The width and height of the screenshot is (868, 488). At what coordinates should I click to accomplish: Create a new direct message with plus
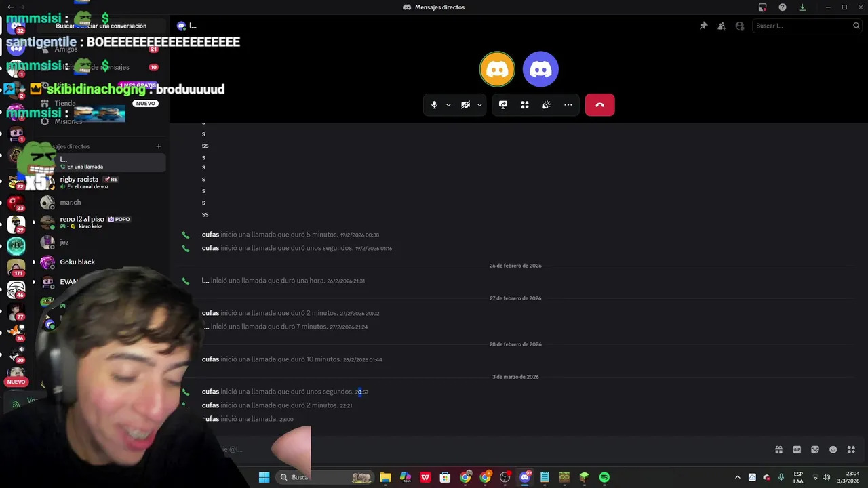click(159, 146)
